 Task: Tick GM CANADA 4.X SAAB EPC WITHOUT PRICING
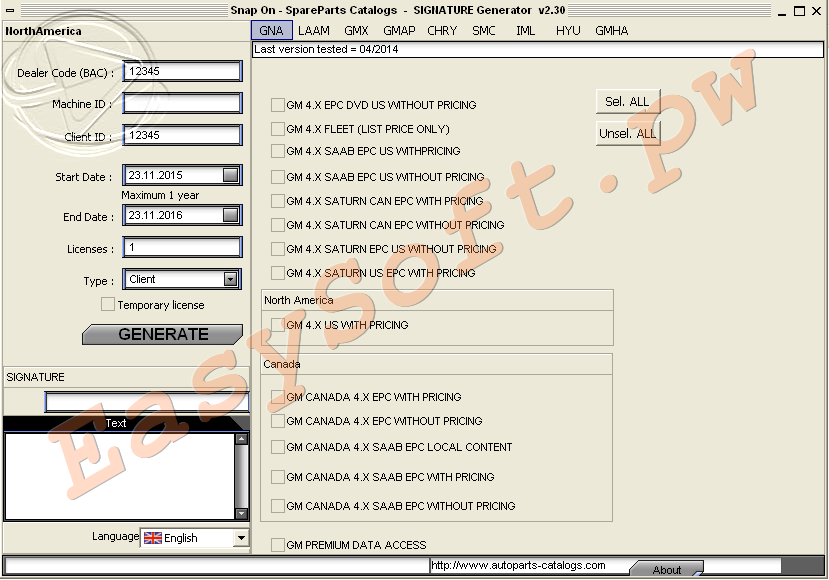tap(278, 506)
